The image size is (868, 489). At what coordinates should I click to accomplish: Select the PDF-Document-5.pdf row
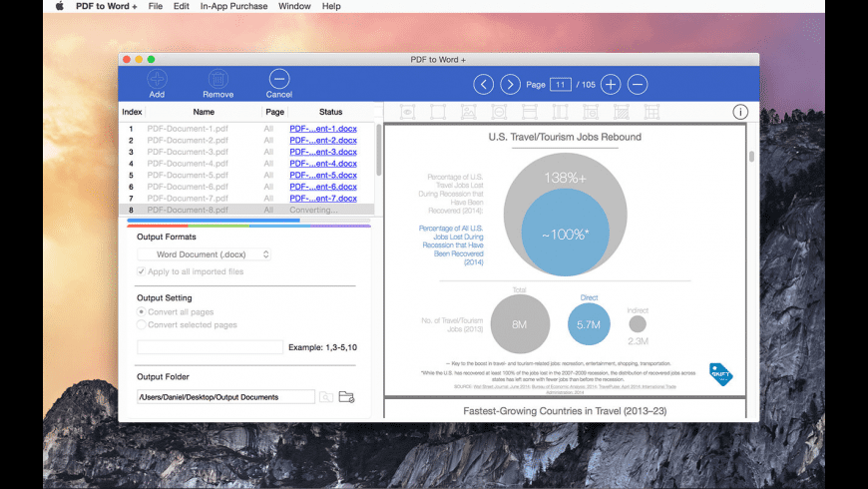pyautogui.click(x=246, y=175)
